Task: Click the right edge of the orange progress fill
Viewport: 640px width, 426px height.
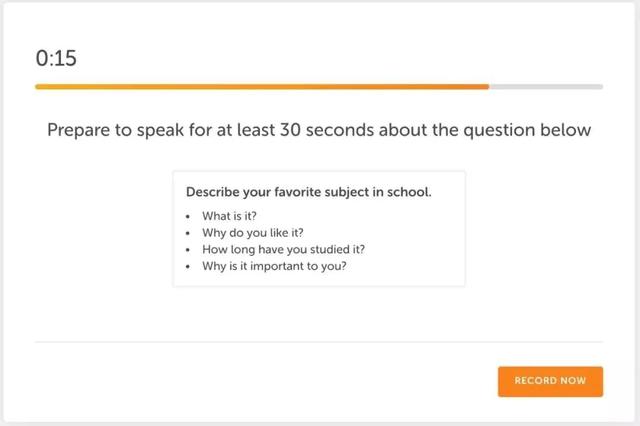Action: coord(487,87)
